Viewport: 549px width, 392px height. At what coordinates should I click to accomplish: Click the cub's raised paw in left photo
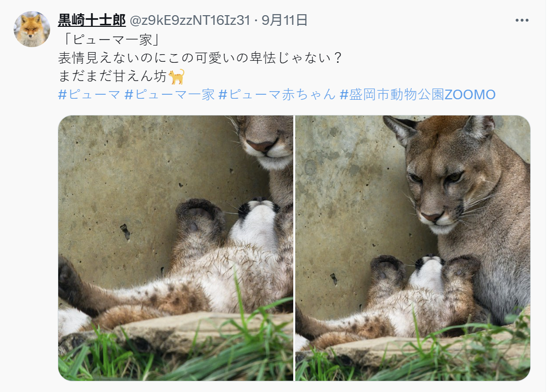point(200,219)
